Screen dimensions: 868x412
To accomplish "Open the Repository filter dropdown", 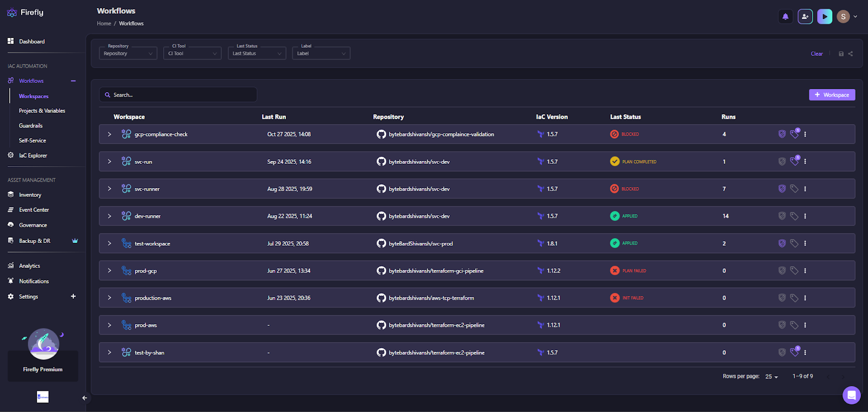I will pos(128,53).
